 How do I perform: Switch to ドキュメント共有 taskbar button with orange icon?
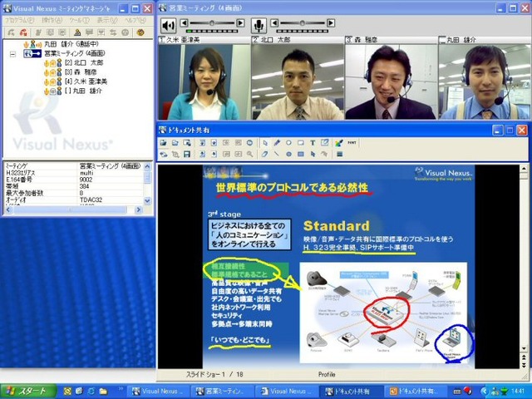tap(416, 392)
